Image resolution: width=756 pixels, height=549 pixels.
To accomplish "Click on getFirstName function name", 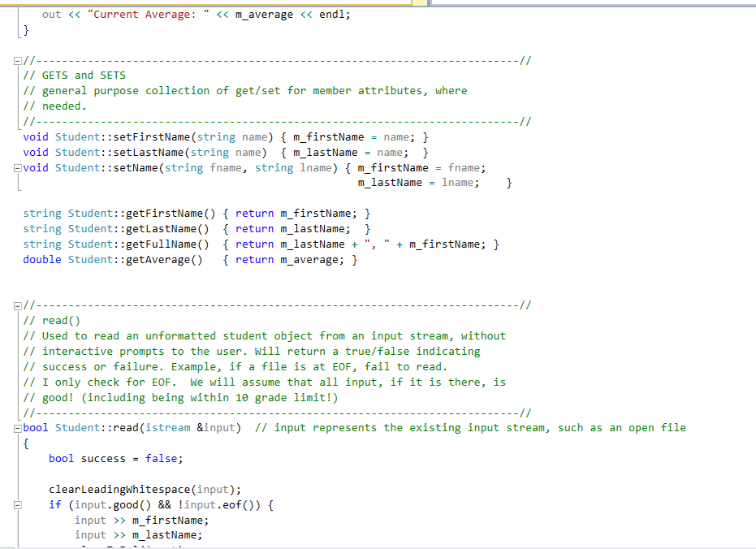I will (165, 214).
